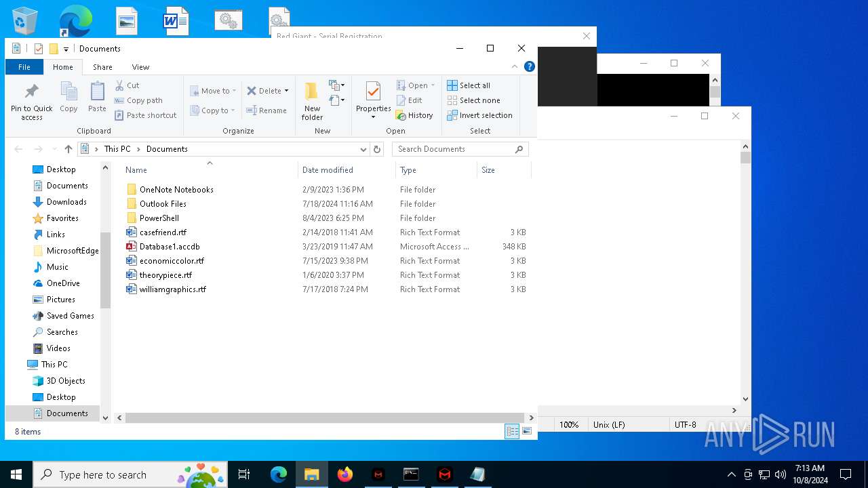
Task: Select Downloads in navigation pane
Action: (x=66, y=202)
